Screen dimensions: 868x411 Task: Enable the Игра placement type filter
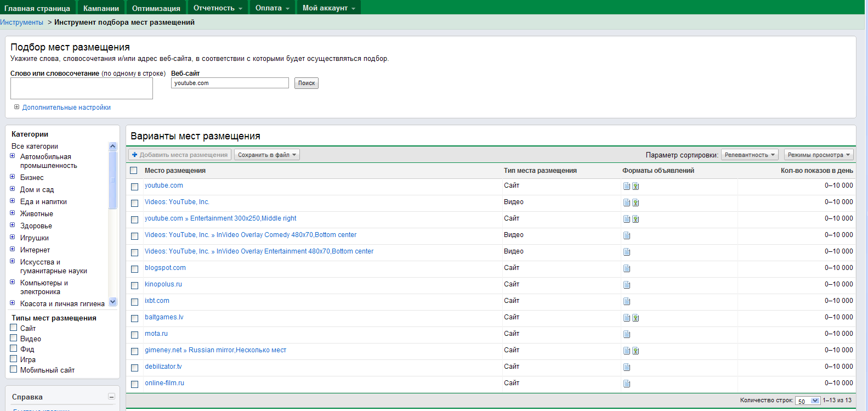click(x=14, y=359)
